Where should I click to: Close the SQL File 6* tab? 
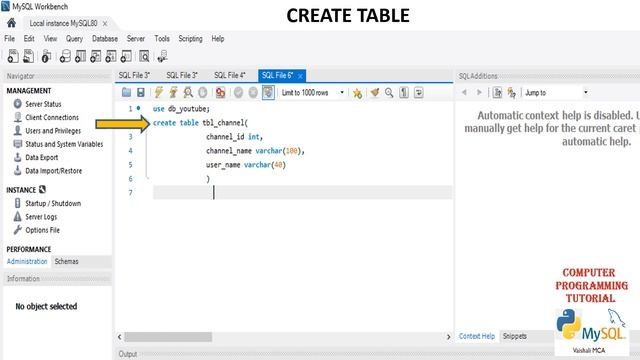(x=300, y=76)
